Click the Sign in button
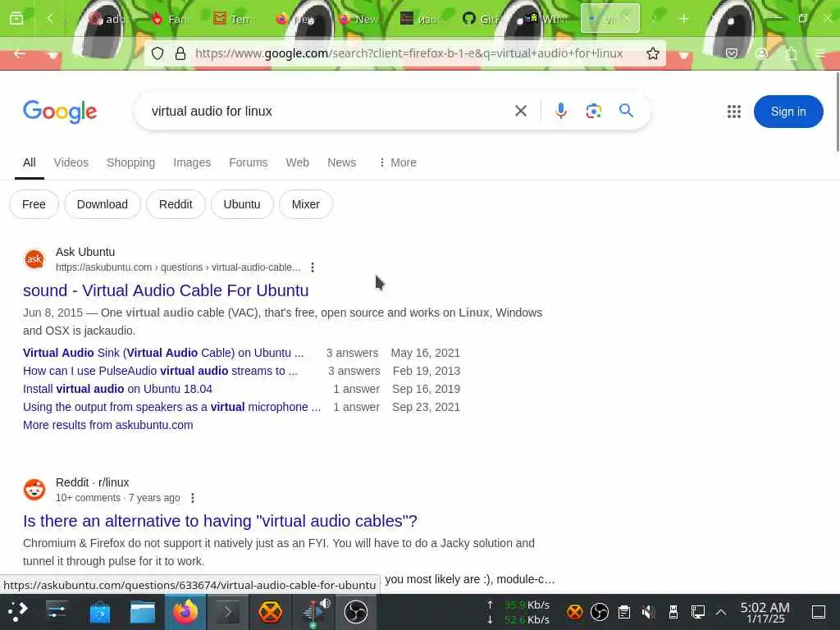 788,112
